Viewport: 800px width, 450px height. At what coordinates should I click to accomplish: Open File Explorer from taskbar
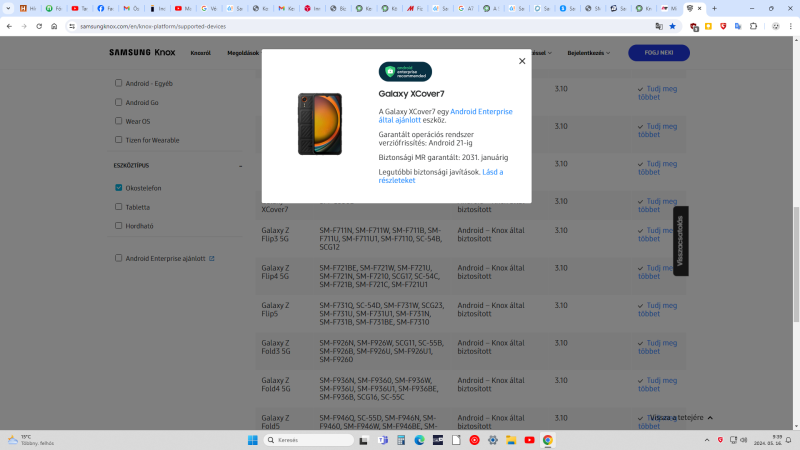click(x=511, y=440)
